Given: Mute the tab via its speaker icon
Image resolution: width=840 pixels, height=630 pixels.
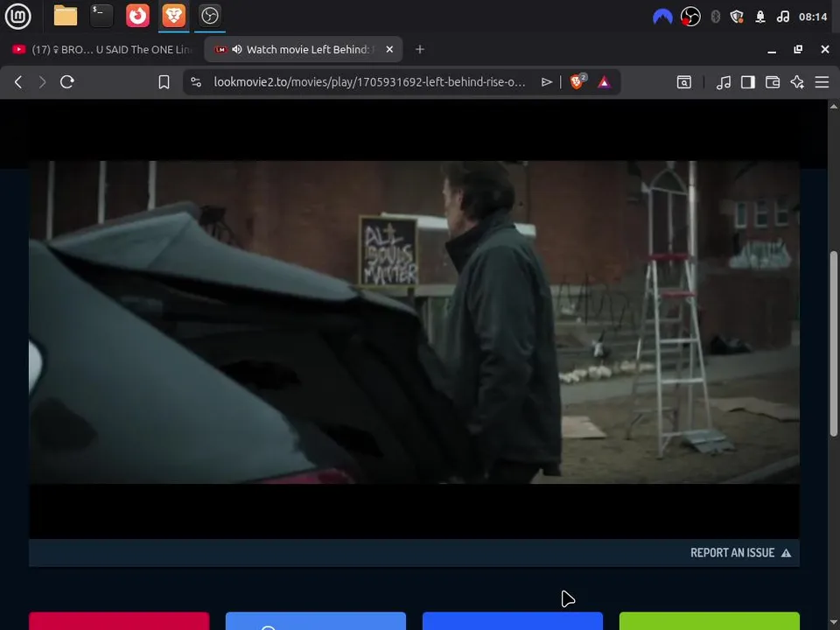Looking at the screenshot, I should tap(237, 49).
